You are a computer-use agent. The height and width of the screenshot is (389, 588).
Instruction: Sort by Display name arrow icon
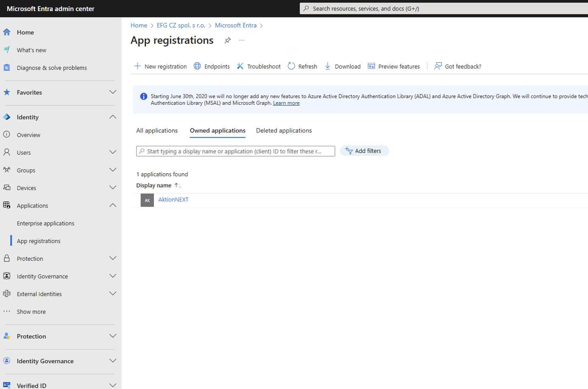[178, 186]
